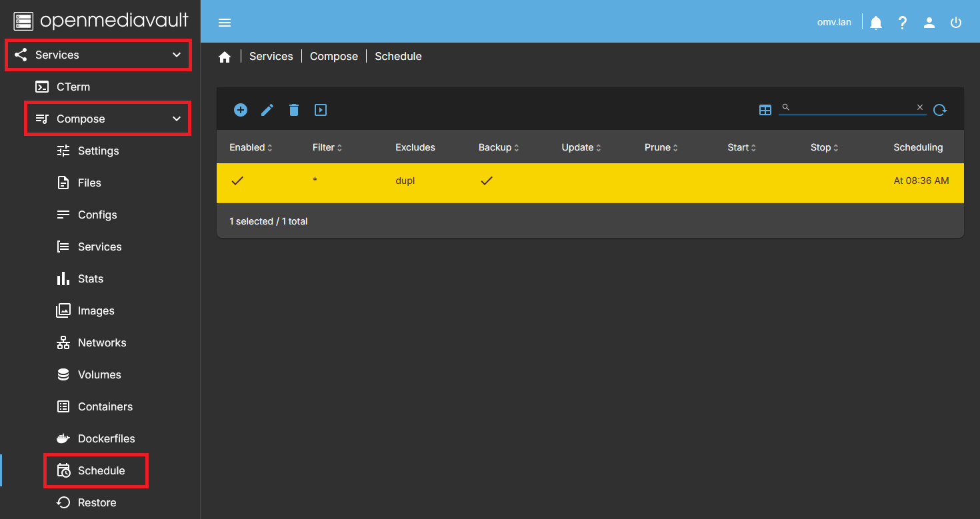Run selected schedule with play icon

[321, 110]
